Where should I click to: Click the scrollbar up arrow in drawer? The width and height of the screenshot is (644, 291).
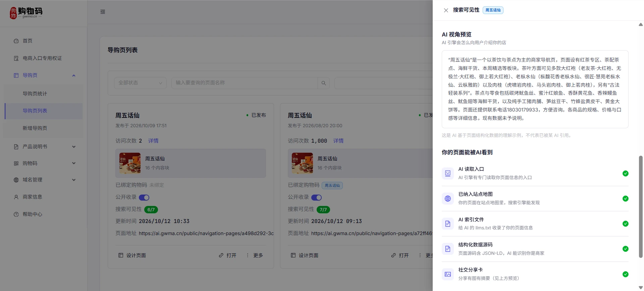click(x=641, y=24)
